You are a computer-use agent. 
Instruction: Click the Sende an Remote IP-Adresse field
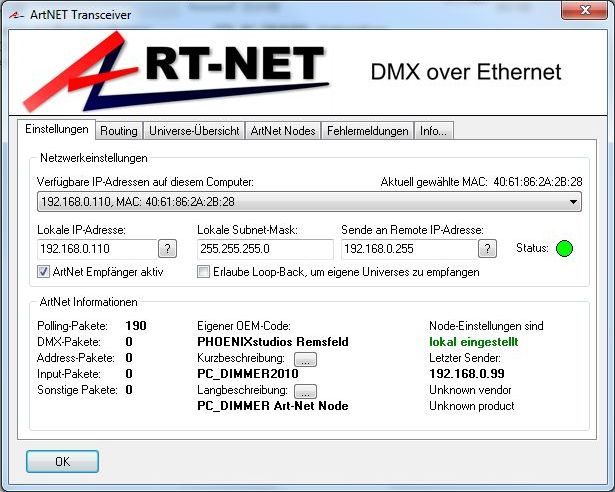click(407, 249)
